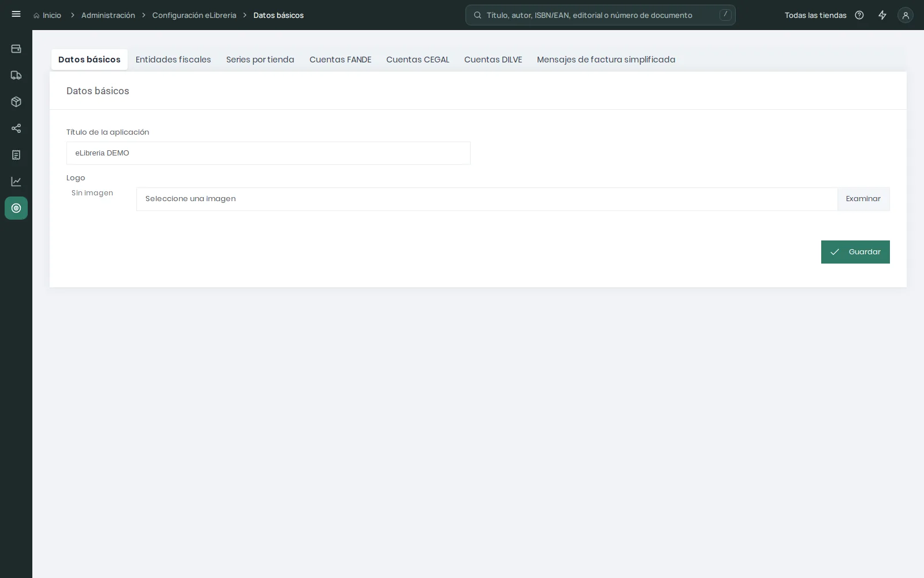
Task: Open the user profile avatar icon
Action: (x=906, y=16)
